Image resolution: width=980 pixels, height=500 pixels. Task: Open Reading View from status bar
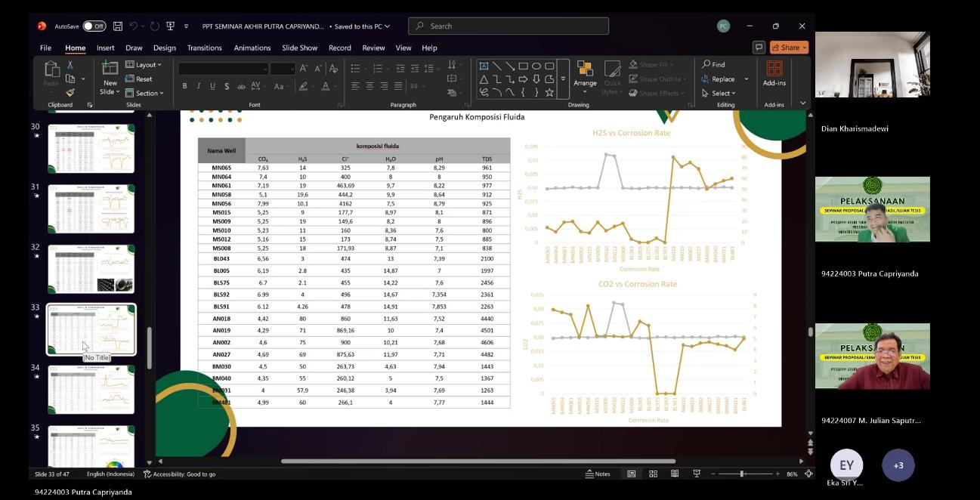pos(674,474)
